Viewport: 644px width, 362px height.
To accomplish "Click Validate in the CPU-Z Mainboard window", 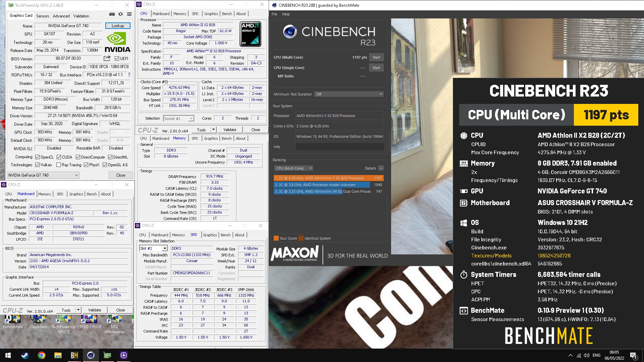I will [95, 310].
